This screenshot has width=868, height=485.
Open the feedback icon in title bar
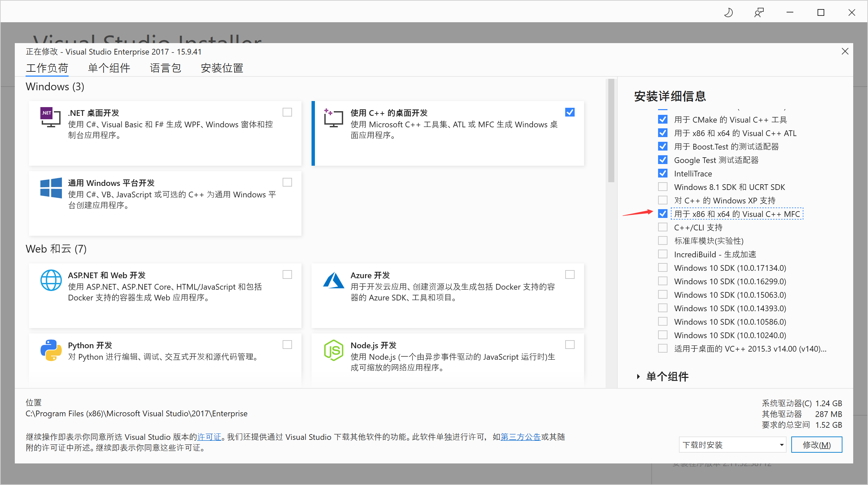coord(759,12)
